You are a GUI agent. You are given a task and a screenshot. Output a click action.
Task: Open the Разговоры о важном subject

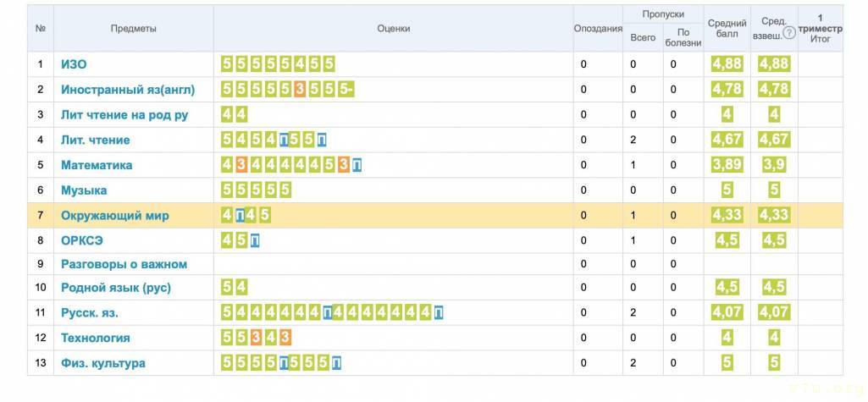pos(124,264)
